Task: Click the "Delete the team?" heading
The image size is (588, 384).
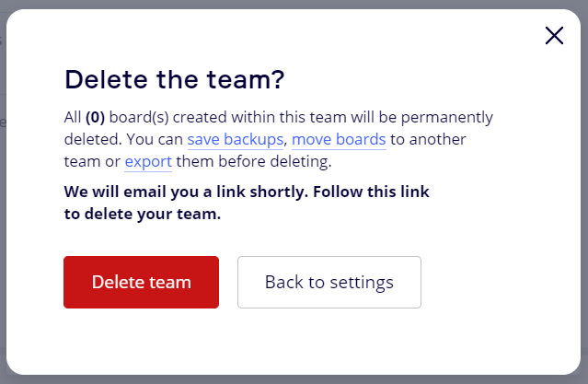Action: tap(174, 80)
